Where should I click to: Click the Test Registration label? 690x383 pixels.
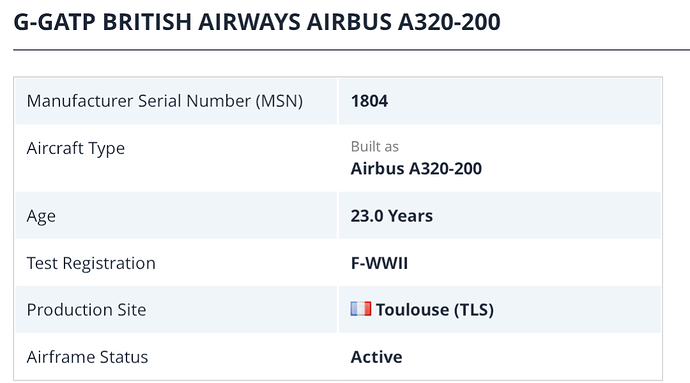point(91,263)
